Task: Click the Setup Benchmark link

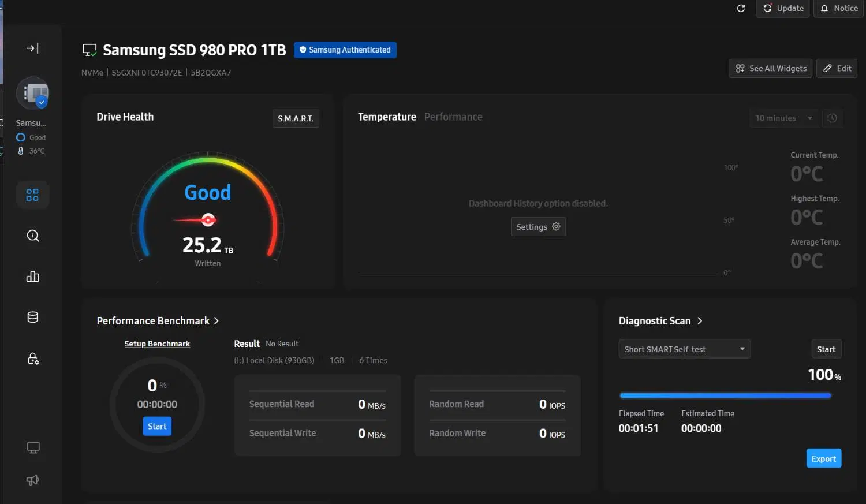Action: coord(157,344)
